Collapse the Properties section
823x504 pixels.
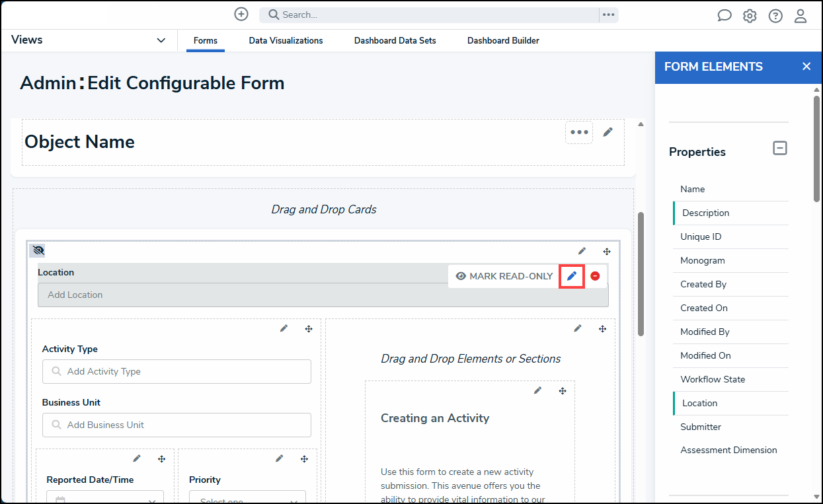pos(780,149)
